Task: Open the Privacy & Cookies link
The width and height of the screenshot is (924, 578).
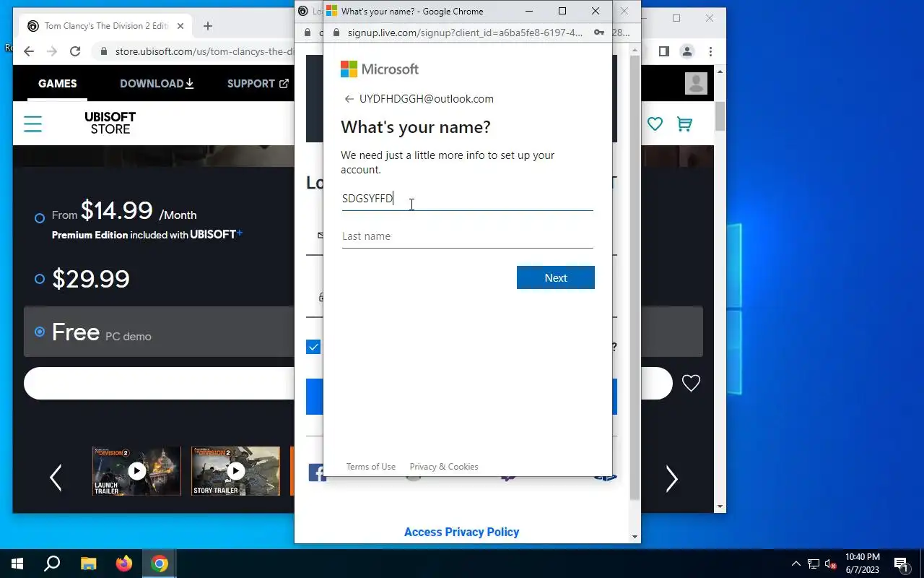Action: 444,467
